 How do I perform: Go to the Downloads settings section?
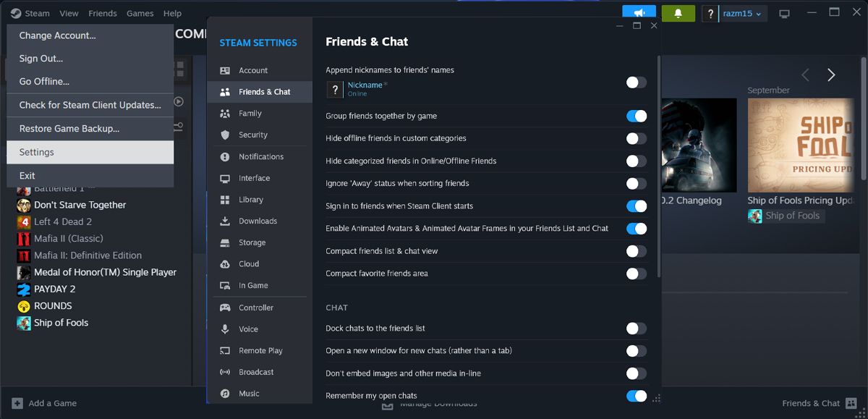point(258,221)
